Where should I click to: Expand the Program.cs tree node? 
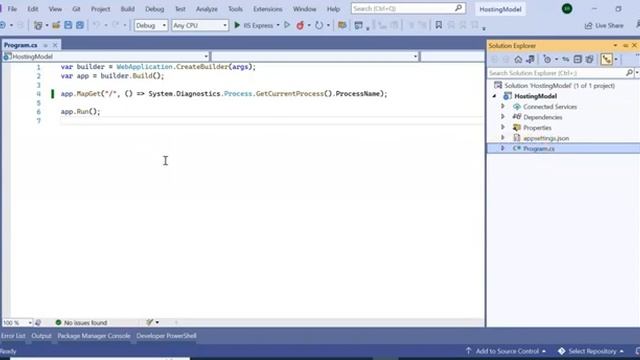(x=503, y=149)
